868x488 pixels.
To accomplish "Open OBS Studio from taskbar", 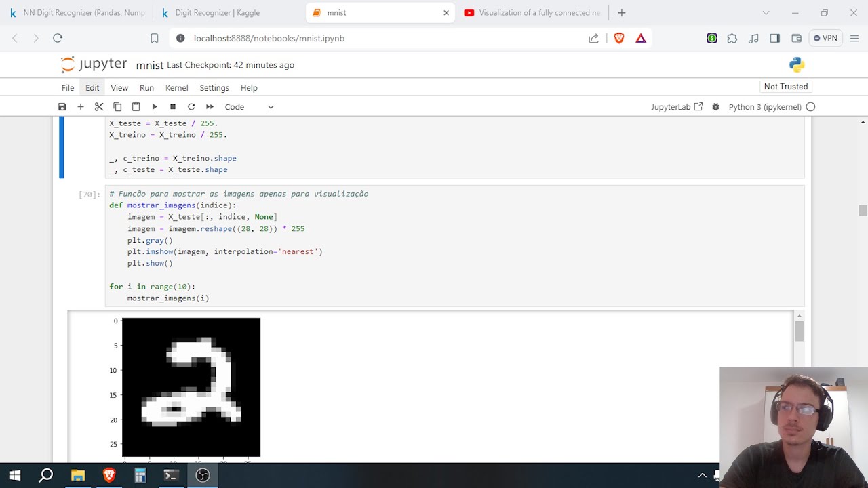I will [x=203, y=475].
